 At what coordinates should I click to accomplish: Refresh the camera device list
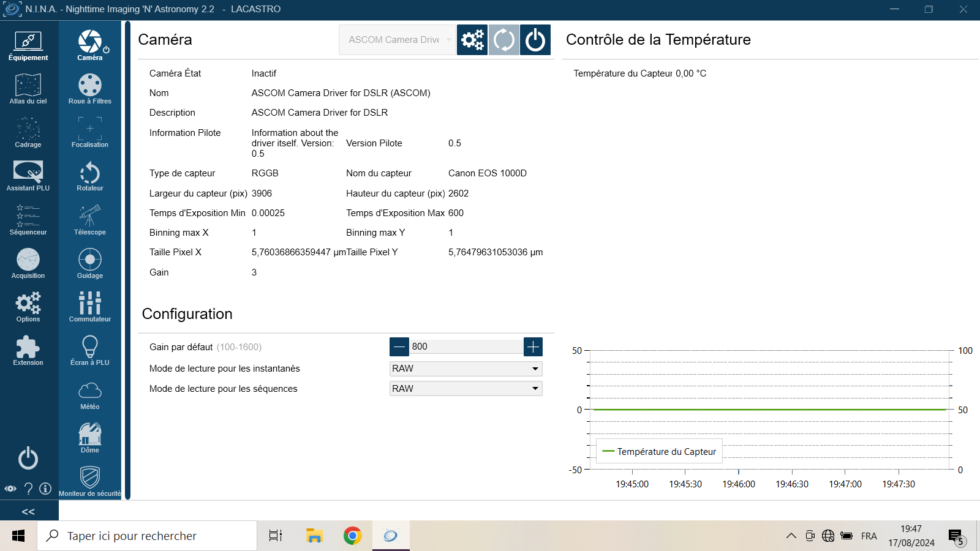pos(504,40)
